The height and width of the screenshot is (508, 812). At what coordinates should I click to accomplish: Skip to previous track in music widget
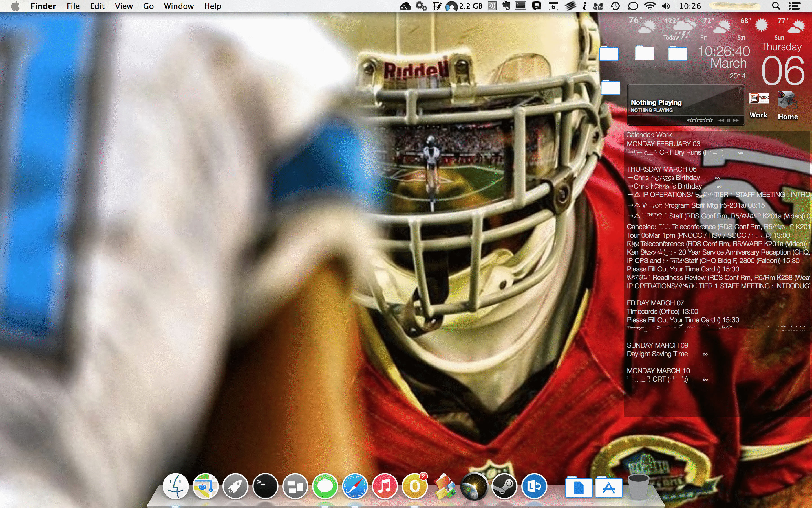point(721,120)
